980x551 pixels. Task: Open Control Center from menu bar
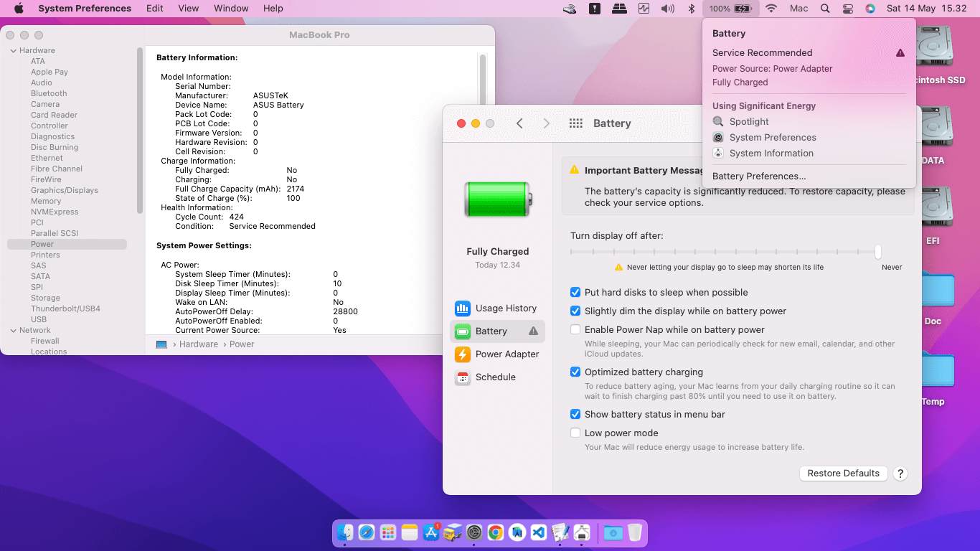point(848,9)
